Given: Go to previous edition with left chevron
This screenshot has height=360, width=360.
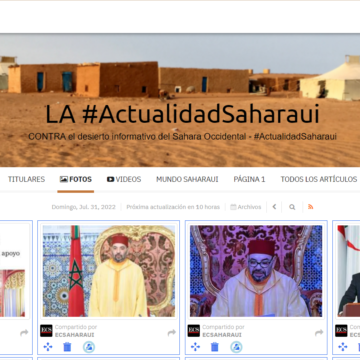Looking at the screenshot, I should coord(274,207).
